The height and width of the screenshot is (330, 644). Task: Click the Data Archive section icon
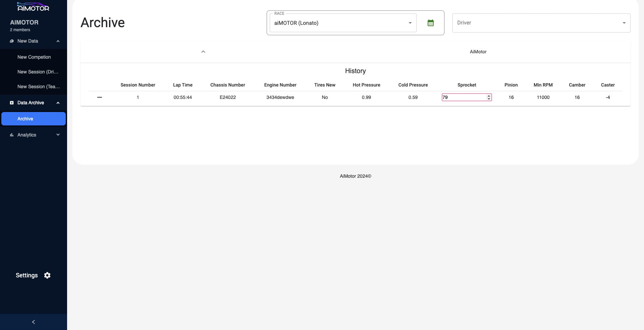(x=12, y=103)
